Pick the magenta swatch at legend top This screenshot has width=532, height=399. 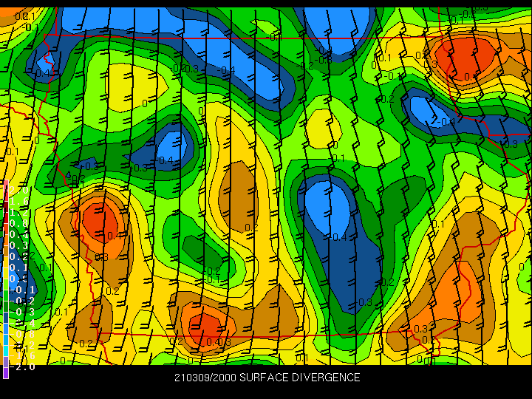click(6, 184)
